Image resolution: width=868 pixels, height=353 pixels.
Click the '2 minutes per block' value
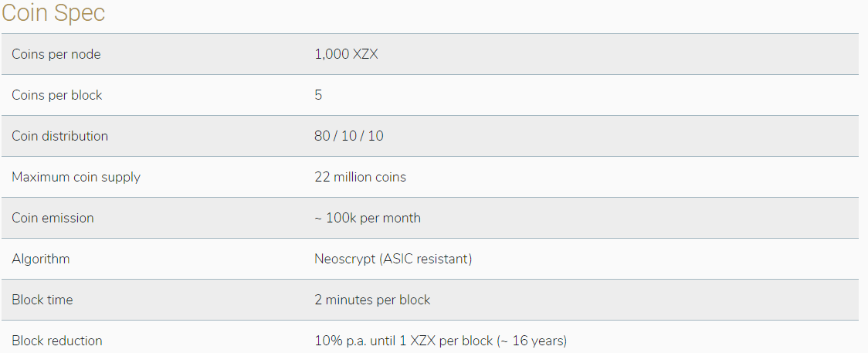coord(372,300)
